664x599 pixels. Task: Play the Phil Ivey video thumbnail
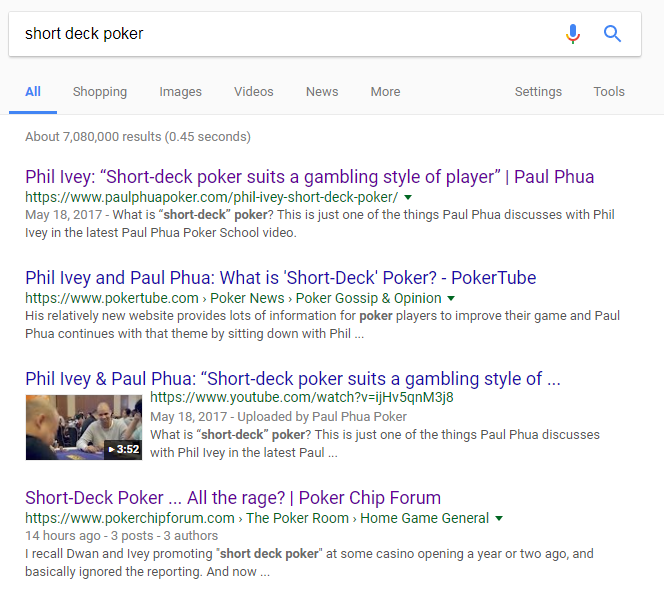pyautogui.click(x=84, y=427)
